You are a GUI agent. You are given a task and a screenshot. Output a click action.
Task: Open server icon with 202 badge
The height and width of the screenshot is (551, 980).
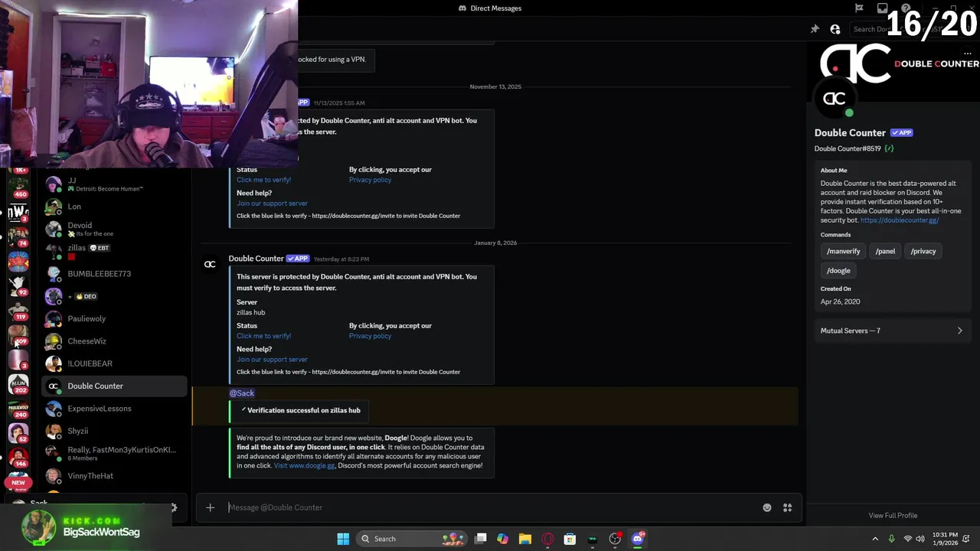coord(18,383)
